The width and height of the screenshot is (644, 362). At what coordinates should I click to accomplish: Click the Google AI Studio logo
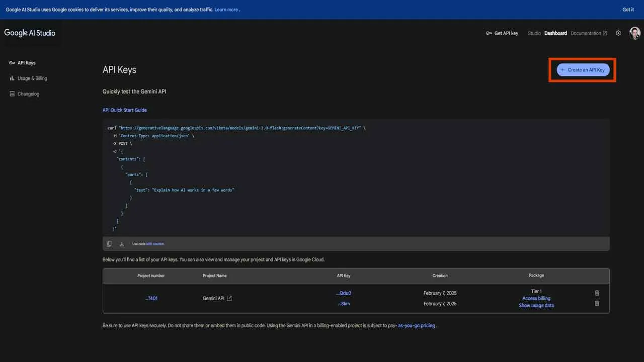pos(30,33)
